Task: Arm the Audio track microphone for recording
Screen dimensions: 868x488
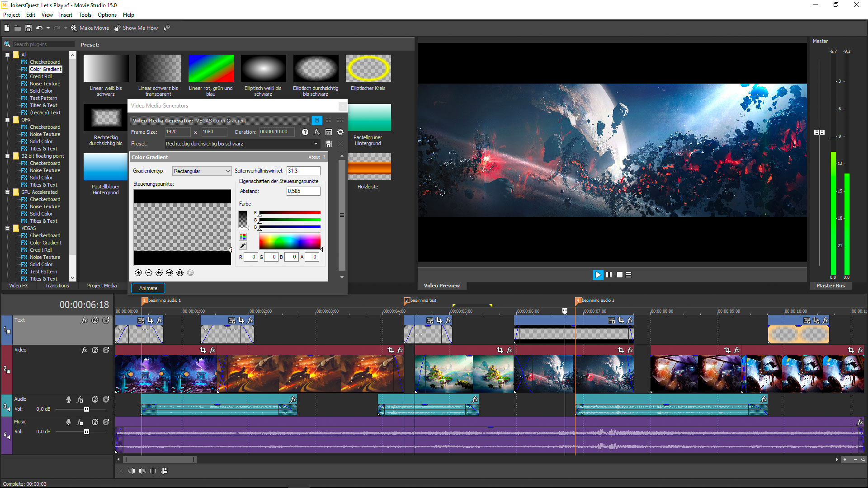Action: point(69,399)
